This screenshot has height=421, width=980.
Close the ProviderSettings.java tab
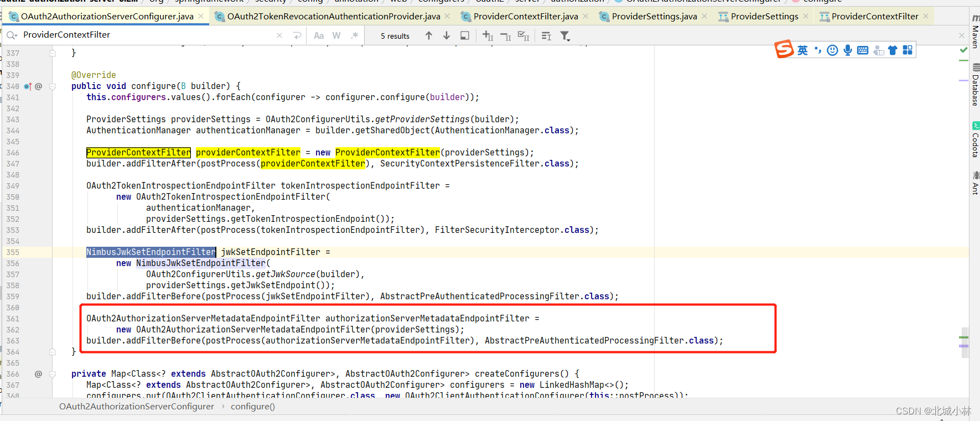pos(704,17)
